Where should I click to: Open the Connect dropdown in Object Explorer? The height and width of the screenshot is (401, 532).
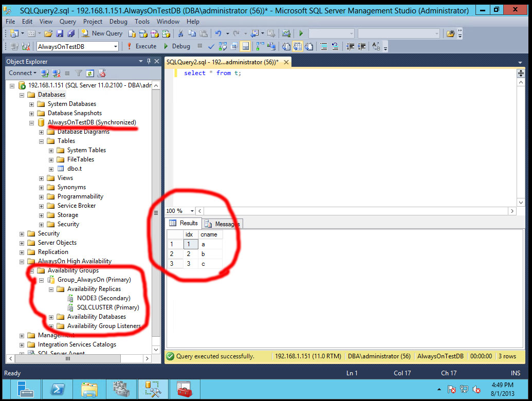[22, 72]
